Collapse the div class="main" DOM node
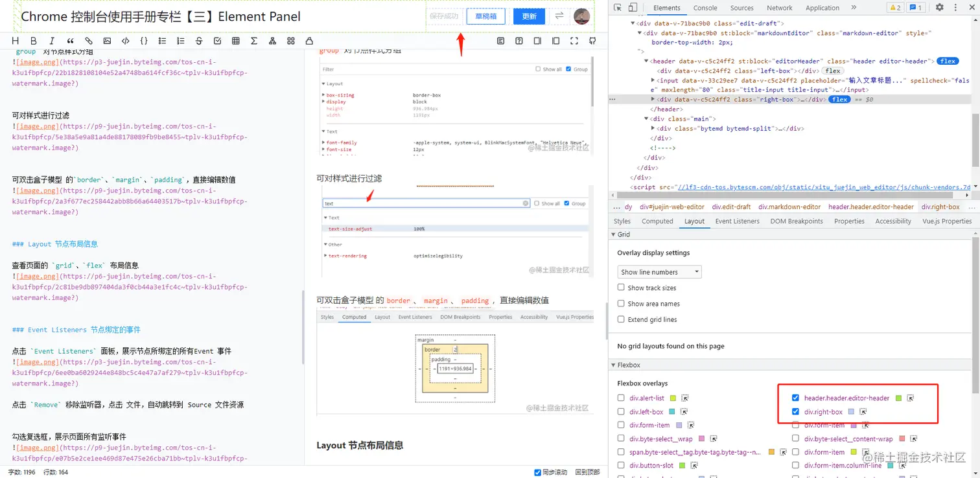Screen dimensions: 980x478 (647, 119)
